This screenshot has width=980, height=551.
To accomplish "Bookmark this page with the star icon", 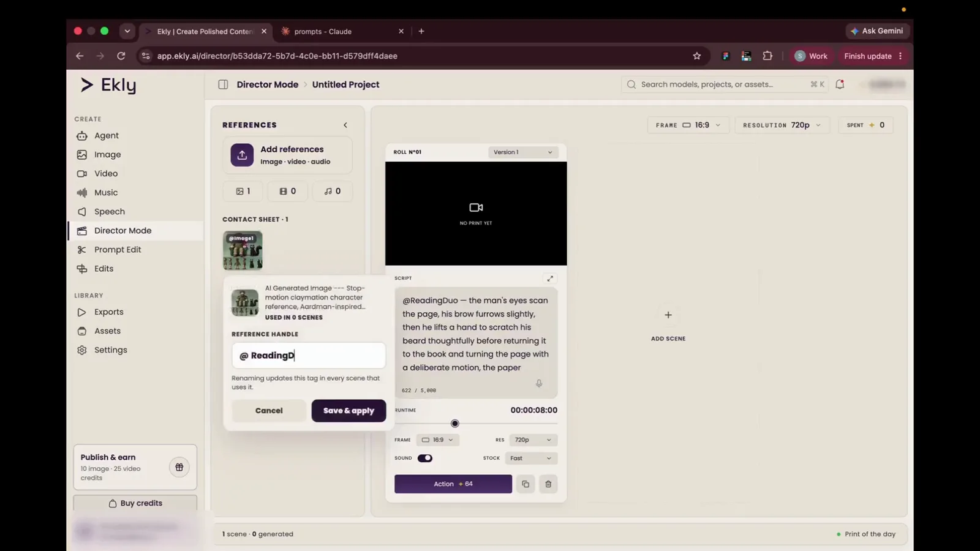I will click(x=697, y=56).
